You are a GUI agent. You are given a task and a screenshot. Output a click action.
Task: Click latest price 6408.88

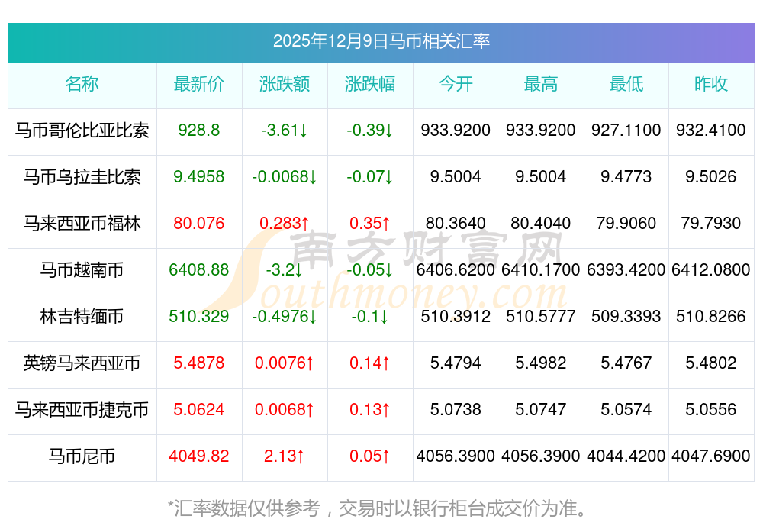(199, 269)
